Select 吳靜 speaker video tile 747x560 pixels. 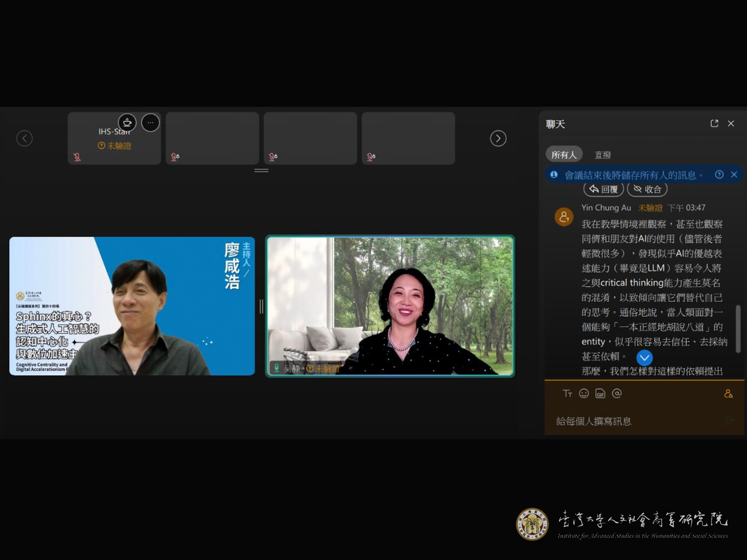390,306
